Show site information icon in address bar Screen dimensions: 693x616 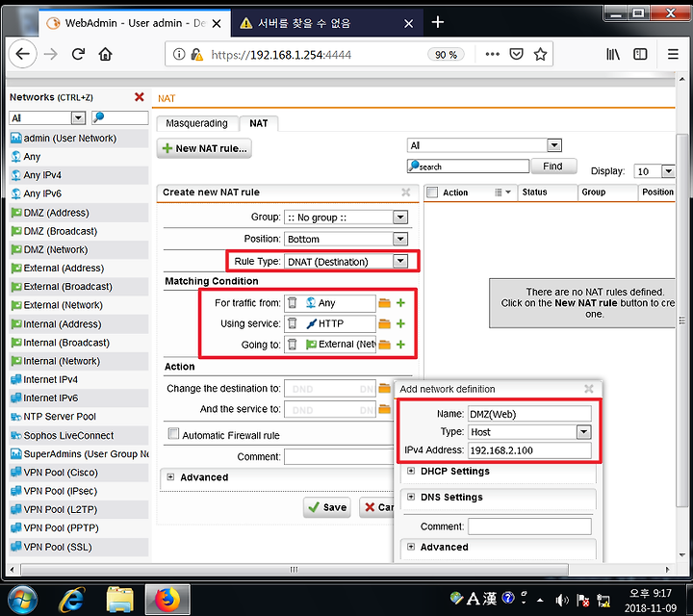(x=179, y=54)
